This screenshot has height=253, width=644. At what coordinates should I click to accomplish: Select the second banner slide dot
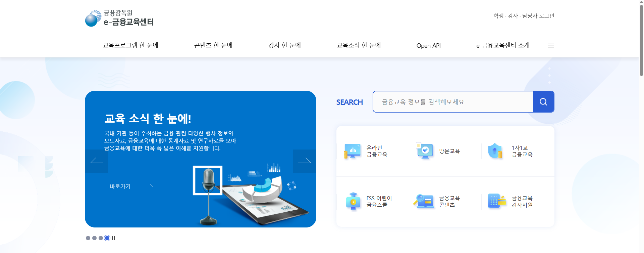pos(94,238)
